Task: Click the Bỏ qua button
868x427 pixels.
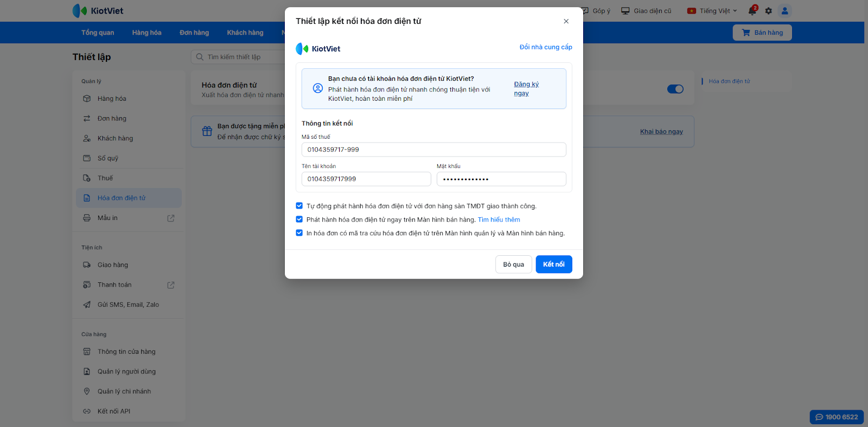Action: [x=514, y=264]
